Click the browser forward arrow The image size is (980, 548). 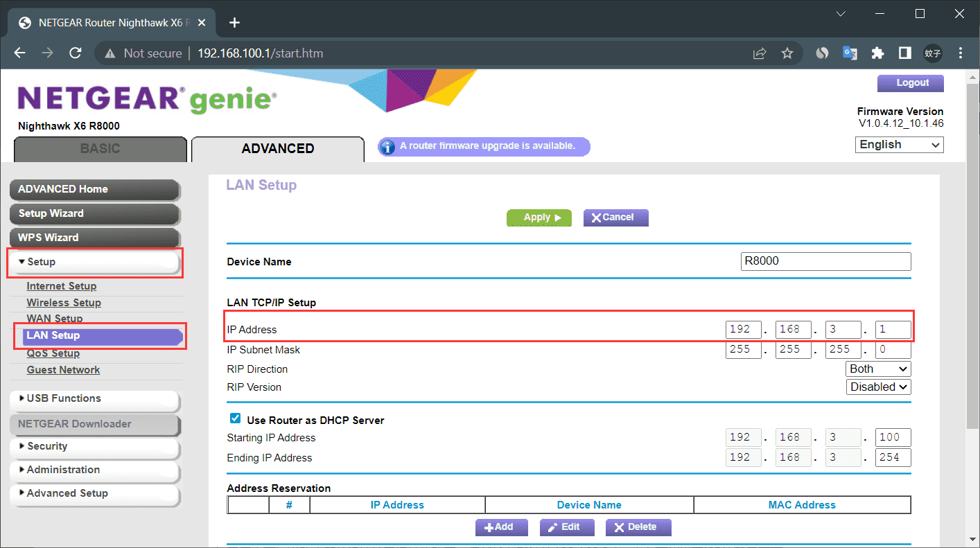(x=47, y=53)
